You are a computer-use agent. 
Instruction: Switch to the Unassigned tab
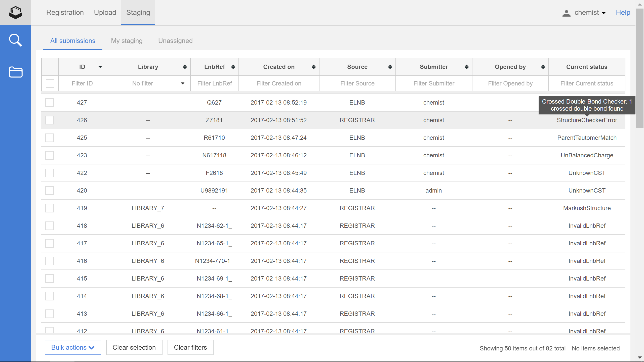(x=175, y=41)
